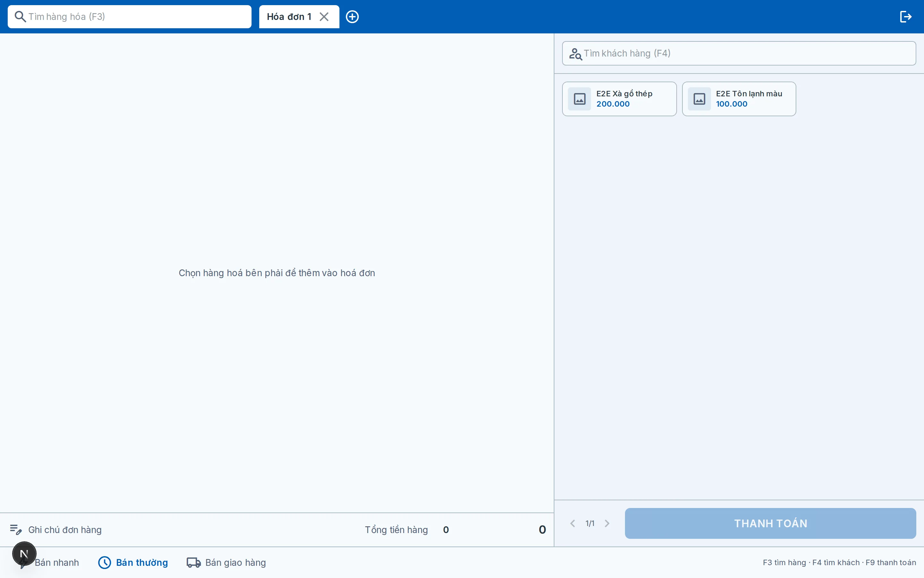924x578 pixels.
Task: Click the 200.000 price text
Action: coord(613,104)
